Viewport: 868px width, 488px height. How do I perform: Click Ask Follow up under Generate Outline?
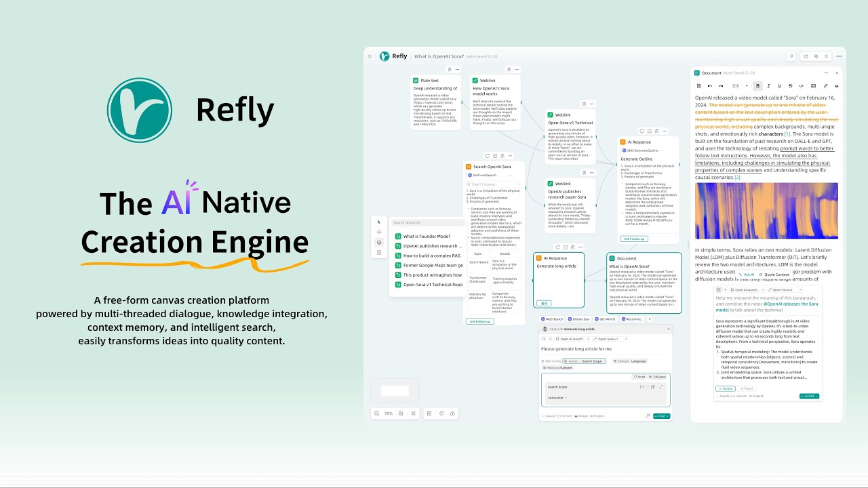click(634, 239)
